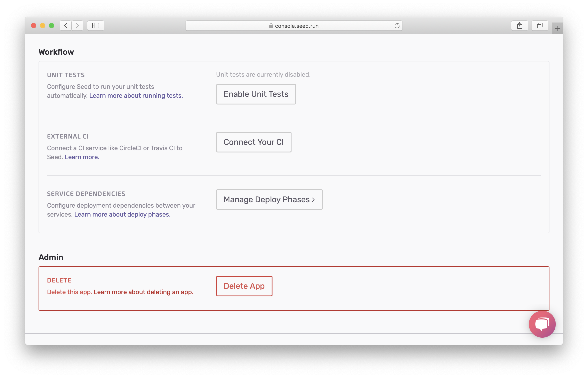
Task: Open Manage Deploy Phases
Action: click(x=269, y=200)
